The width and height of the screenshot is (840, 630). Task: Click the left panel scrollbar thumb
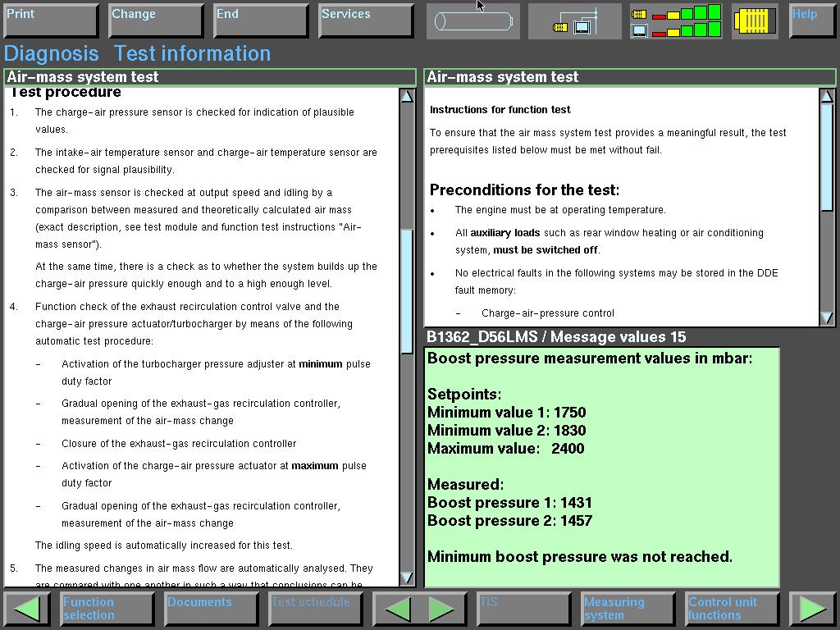click(407, 291)
